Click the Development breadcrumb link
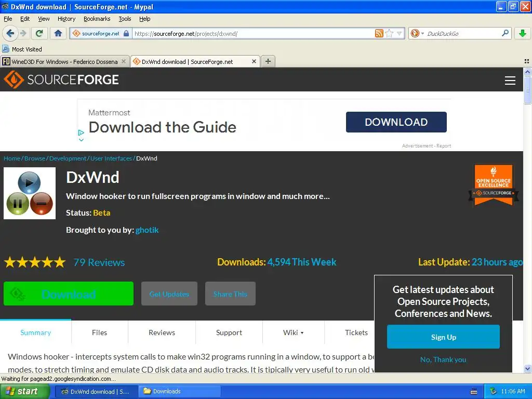Viewport: 532px width, 399px height. tap(68, 158)
